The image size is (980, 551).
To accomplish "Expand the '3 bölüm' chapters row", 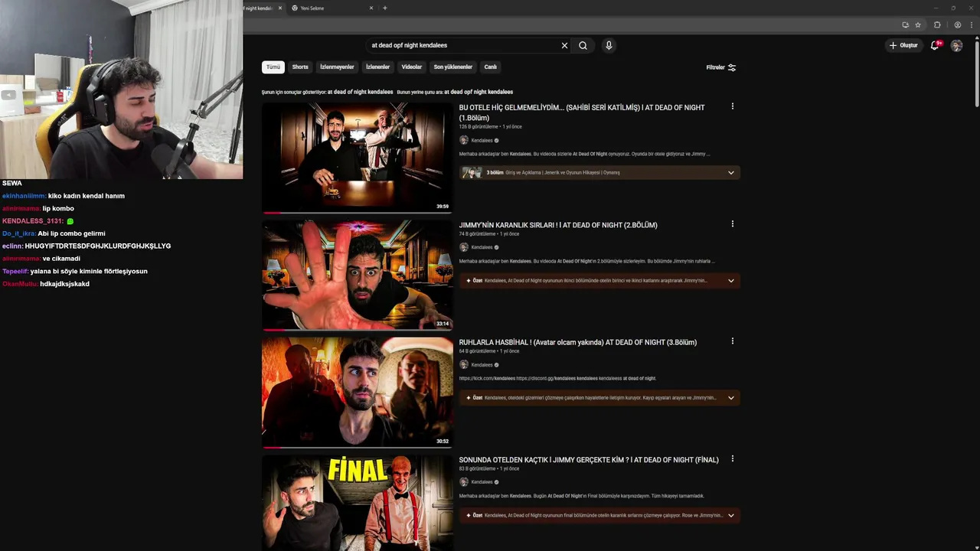I will click(599, 173).
